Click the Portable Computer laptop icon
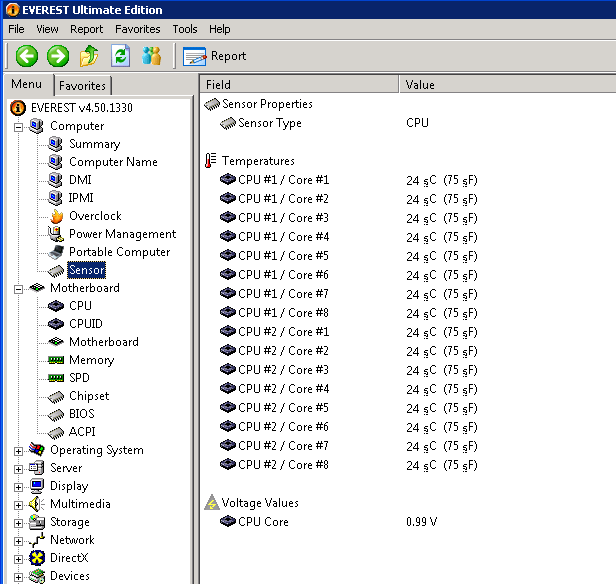The image size is (616, 584). click(x=56, y=252)
